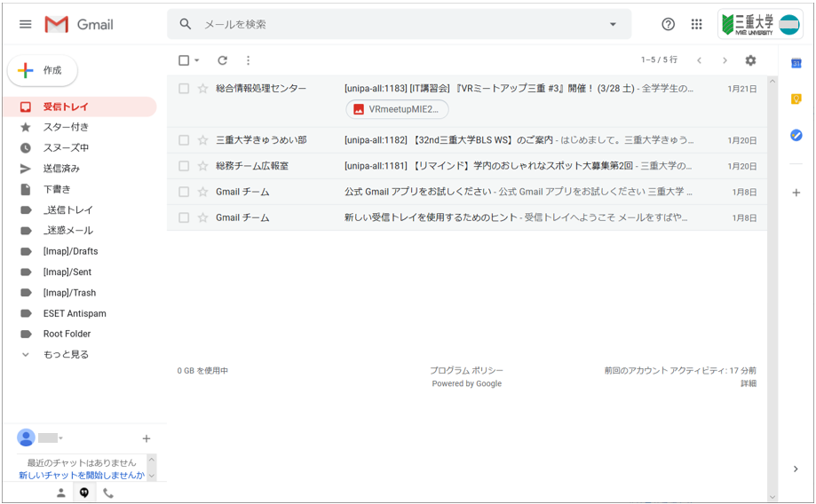
Task: Open the [unipa-all:1182] BLS WS email
Action: (467, 140)
